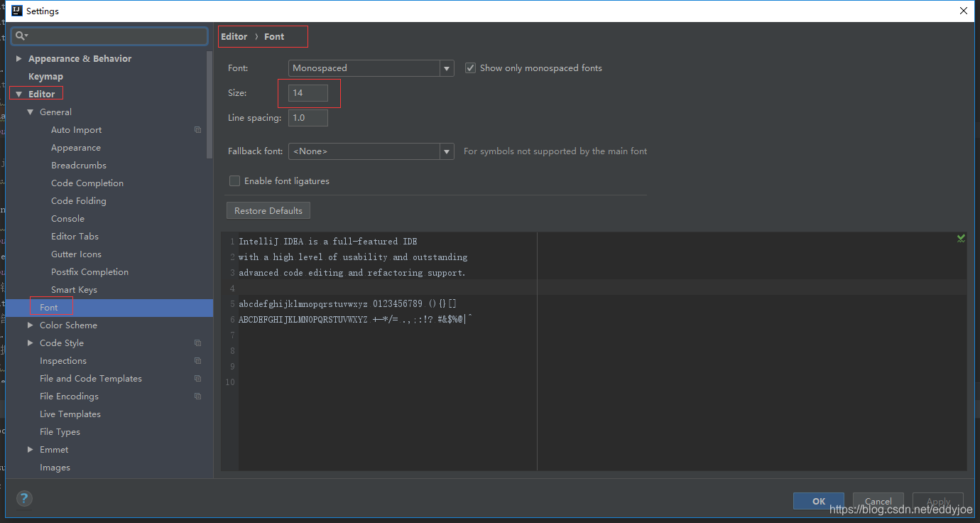The width and height of the screenshot is (980, 523).
Task: Open Inspections settings
Action: click(63, 361)
